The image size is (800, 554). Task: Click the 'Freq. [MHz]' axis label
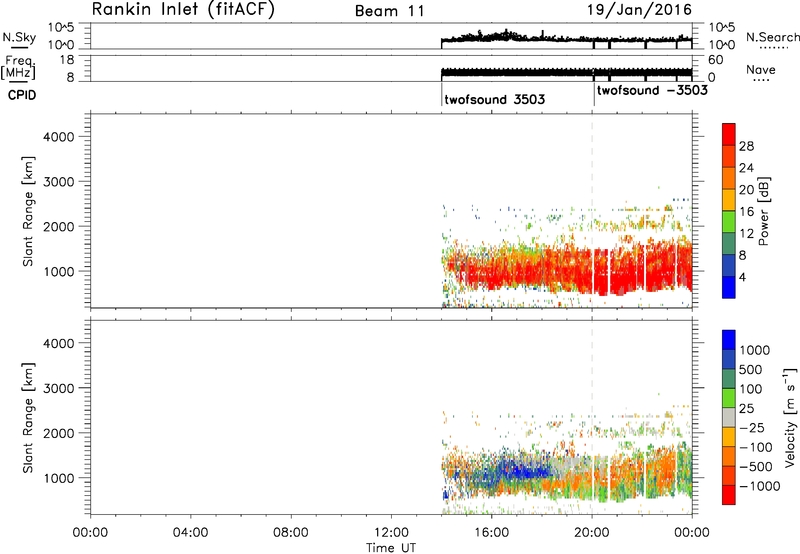(x=18, y=68)
